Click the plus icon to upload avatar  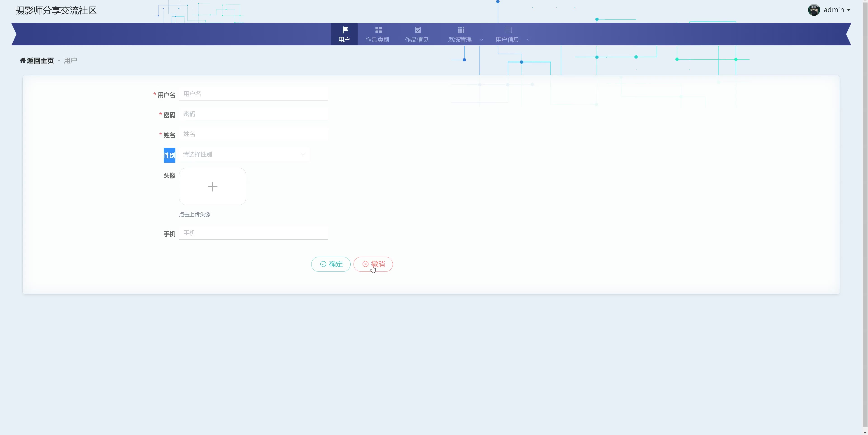tap(212, 187)
